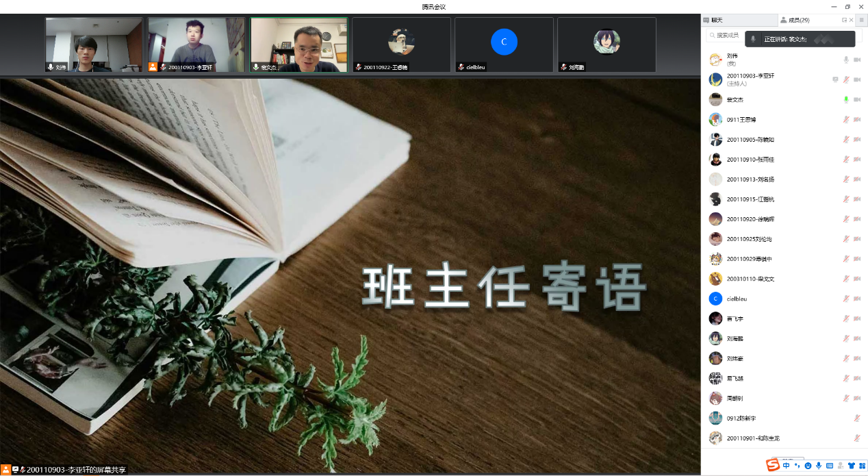Pop out the members panel window
The width and height of the screenshot is (868, 476).
coord(844,20)
